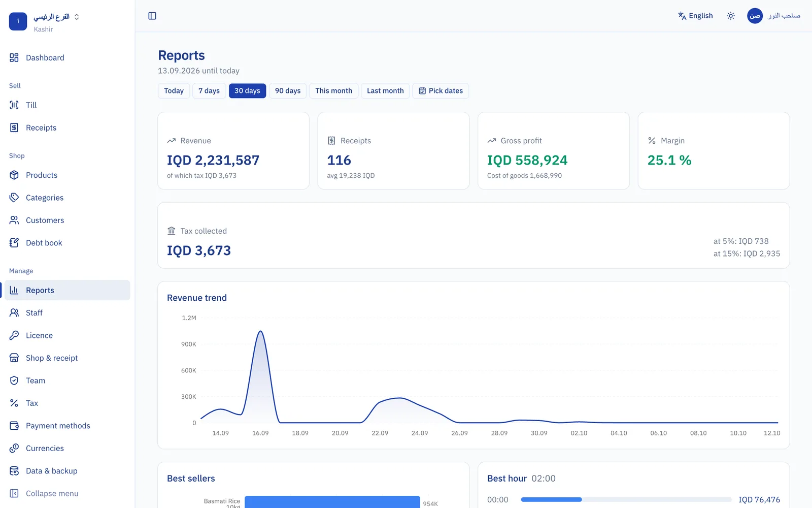The image size is (812, 508).
Task: Filter by Last month
Action: point(385,91)
